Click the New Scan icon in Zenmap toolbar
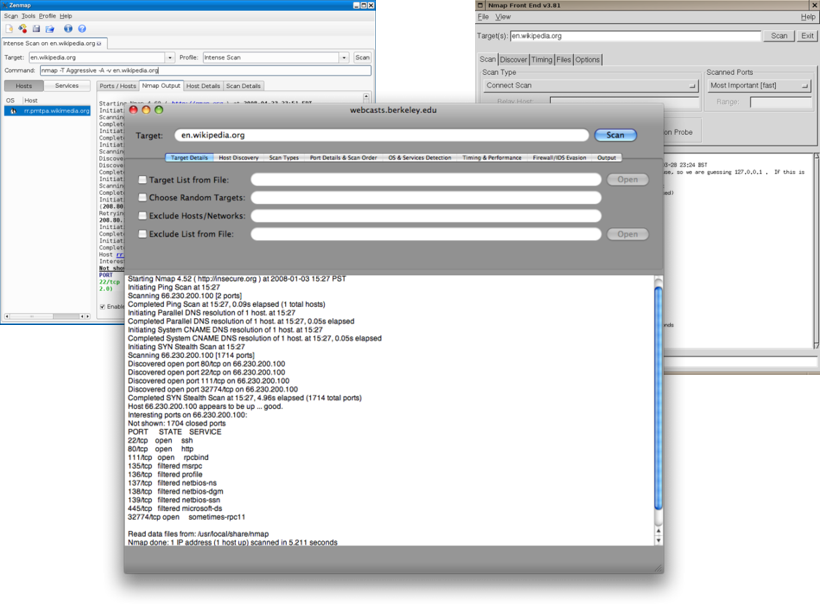The height and width of the screenshot is (607, 820). click(x=9, y=29)
